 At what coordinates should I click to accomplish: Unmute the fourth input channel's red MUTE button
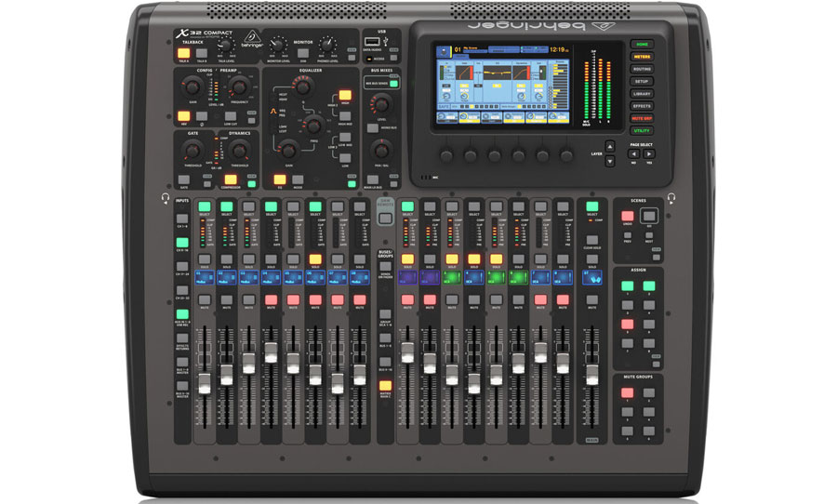272,300
